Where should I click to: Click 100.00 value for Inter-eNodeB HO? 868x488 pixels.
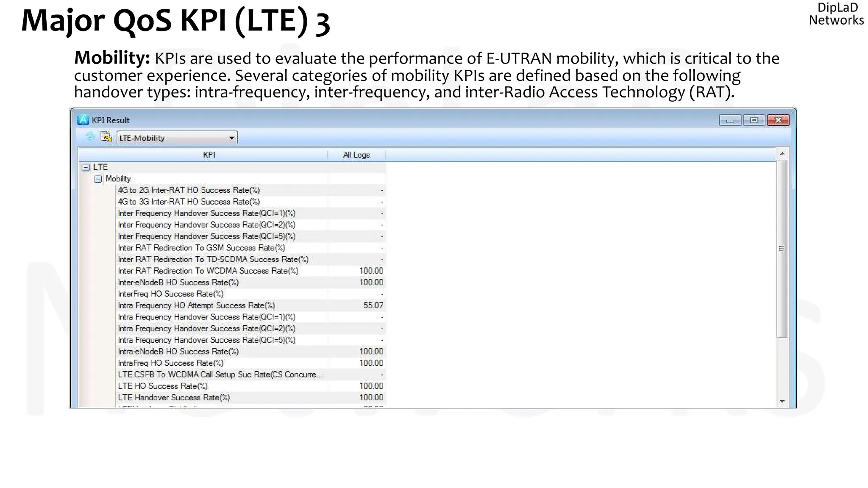coord(371,282)
